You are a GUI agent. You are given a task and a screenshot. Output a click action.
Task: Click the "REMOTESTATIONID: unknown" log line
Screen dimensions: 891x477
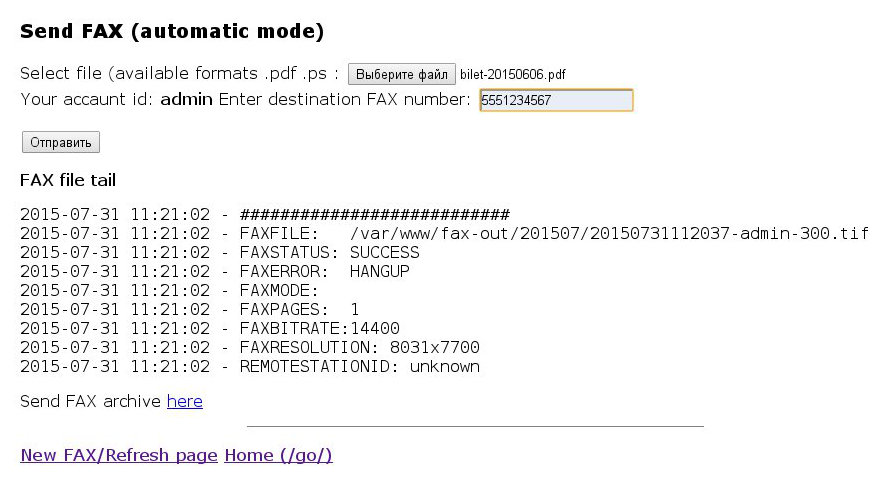tap(250, 366)
